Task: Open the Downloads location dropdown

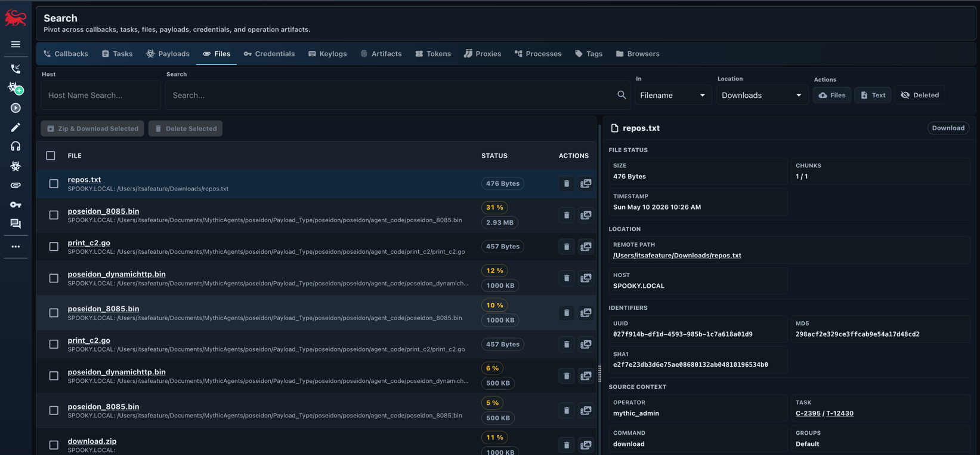Action: (x=762, y=95)
